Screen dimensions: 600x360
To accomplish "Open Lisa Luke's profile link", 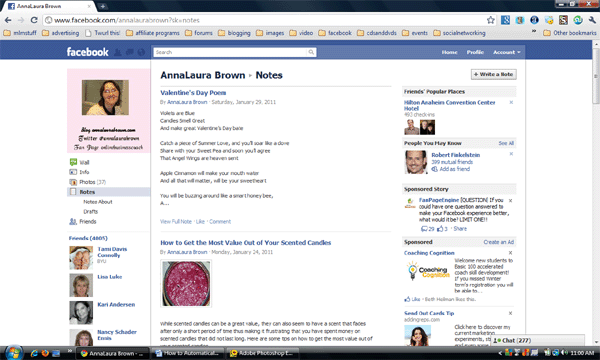I will coord(110,277).
